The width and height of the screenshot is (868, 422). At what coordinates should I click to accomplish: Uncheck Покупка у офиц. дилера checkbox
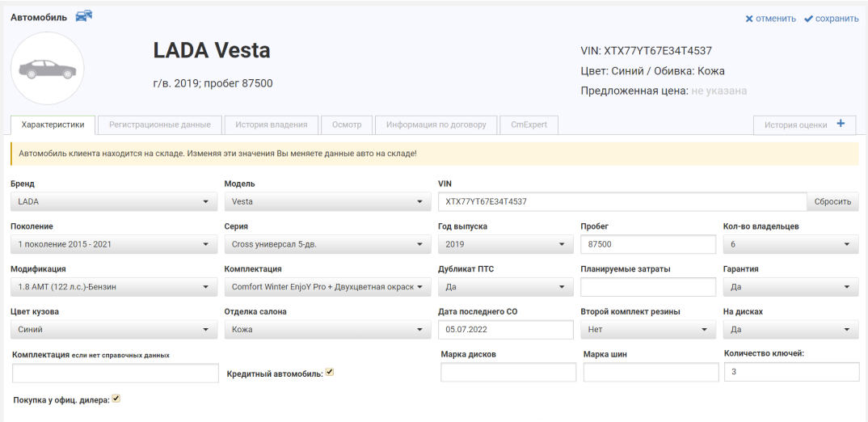(x=116, y=399)
